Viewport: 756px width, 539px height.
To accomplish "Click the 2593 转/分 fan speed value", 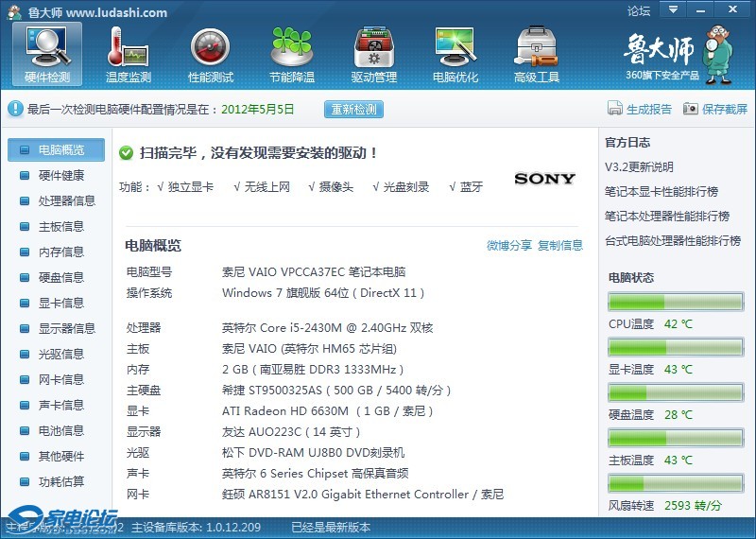I will pyautogui.click(x=693, y=505).
